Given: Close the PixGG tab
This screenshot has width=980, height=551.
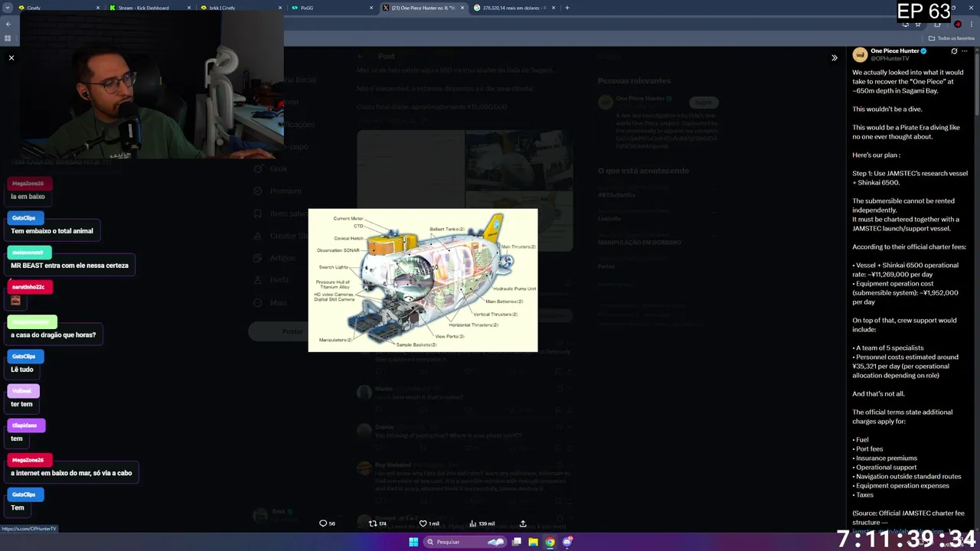Looking at the screenshot, I should 371,8.
